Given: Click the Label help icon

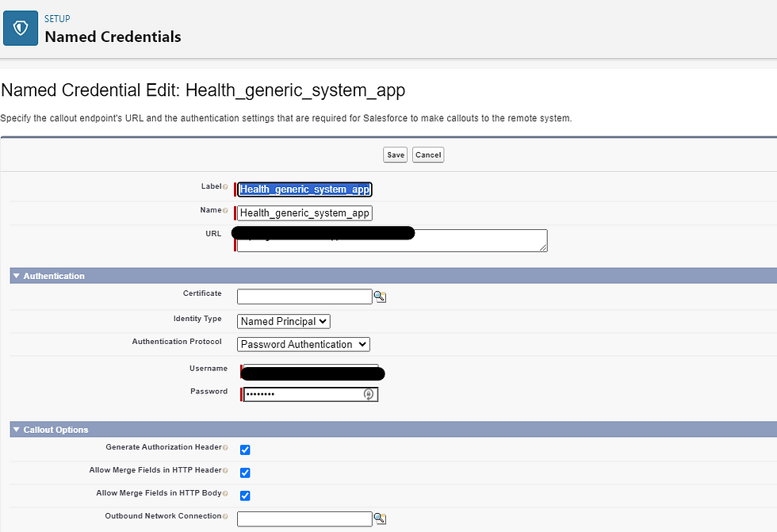Looking at the screenshot, I should (x=225, y=187).
